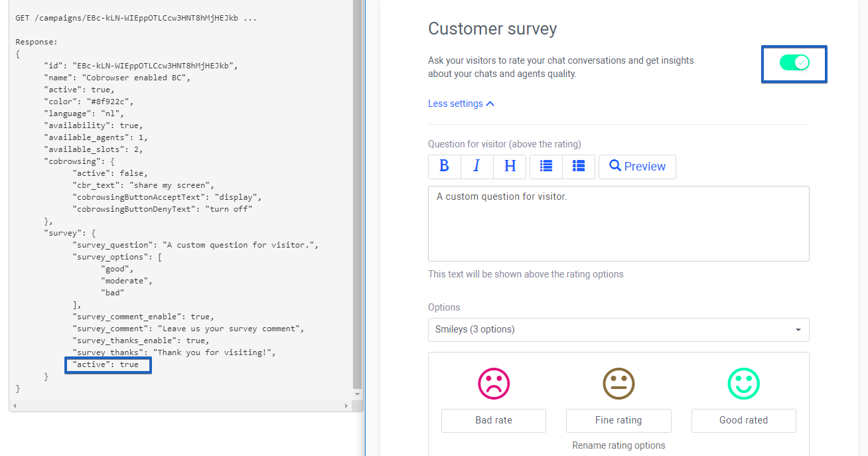Click the "color": "#8f922c" line
This screenshot has height=456, width=868.
click(x=89, y=102)
